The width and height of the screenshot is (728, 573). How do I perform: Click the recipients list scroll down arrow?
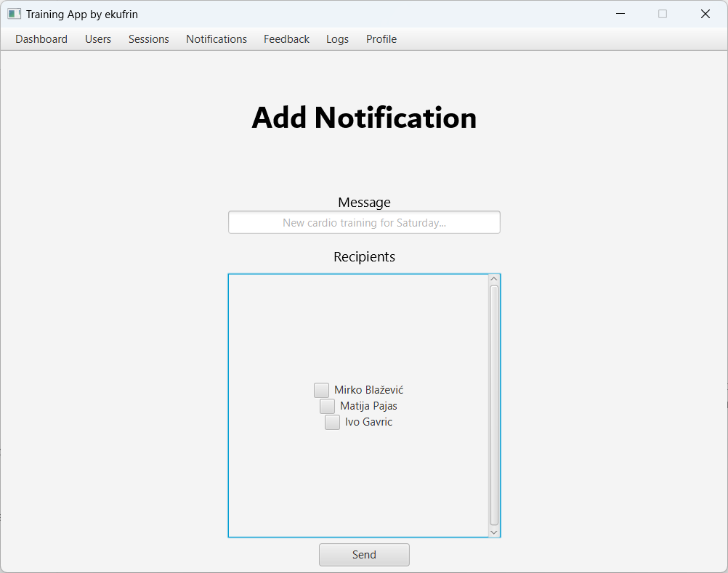(494, 532)
